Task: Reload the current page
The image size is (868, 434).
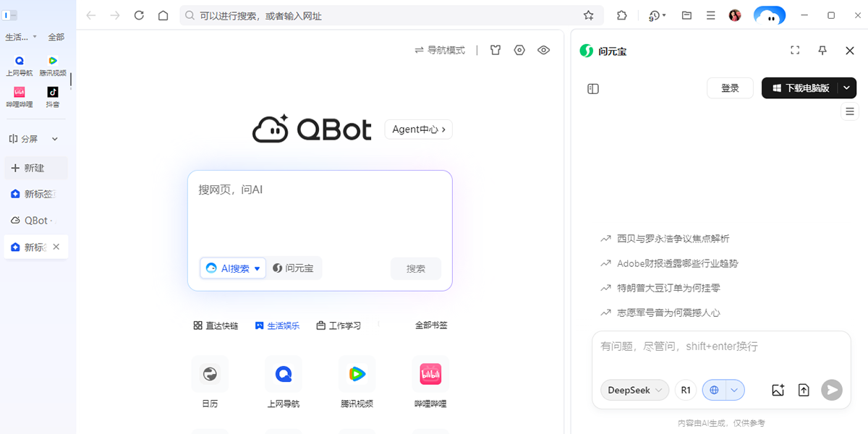Action: pos(139,15)
